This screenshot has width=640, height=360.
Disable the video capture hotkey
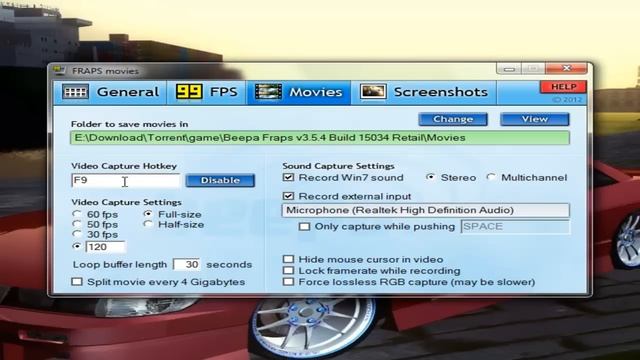tap(220, 180)
